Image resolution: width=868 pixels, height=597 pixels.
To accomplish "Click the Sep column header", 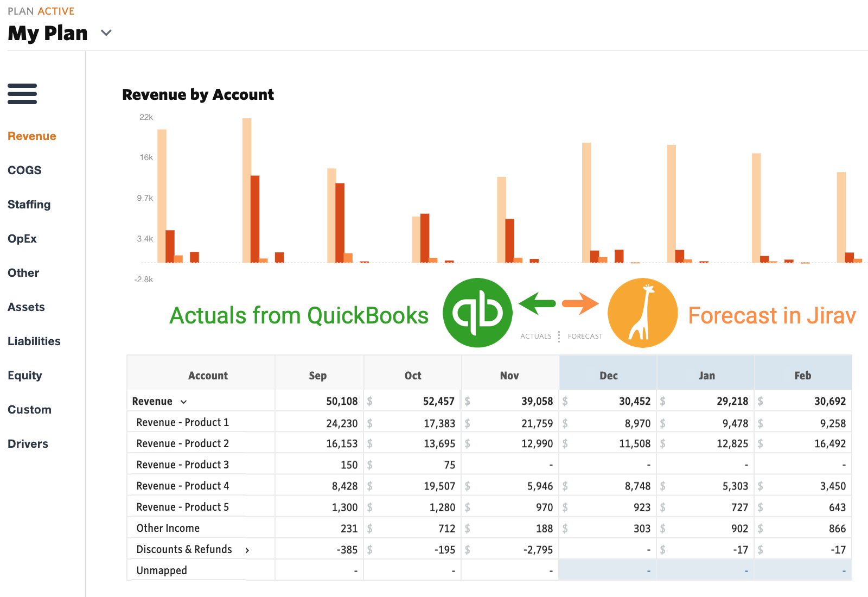I will coord(318,376).
